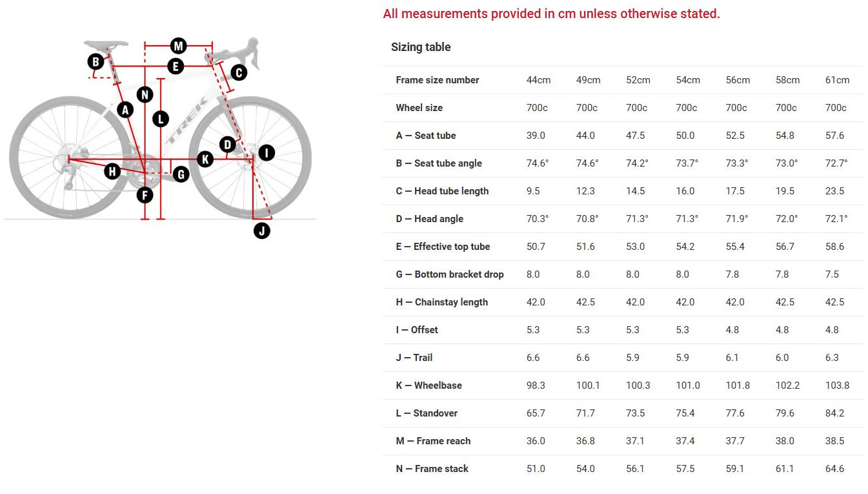The width and height of the screenshot is (868, 494).
Task: Click the C head tube marker
Action: click(x=238, y=72)
